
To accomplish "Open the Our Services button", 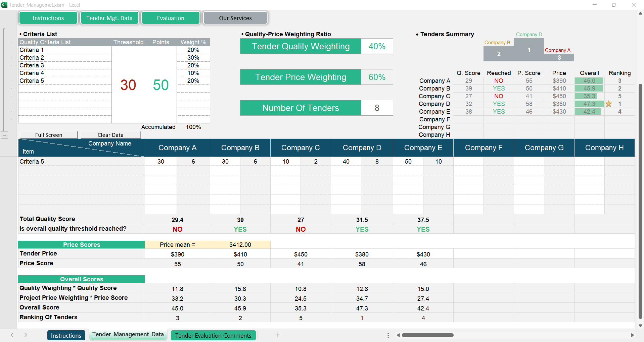I will coord(235,18).
